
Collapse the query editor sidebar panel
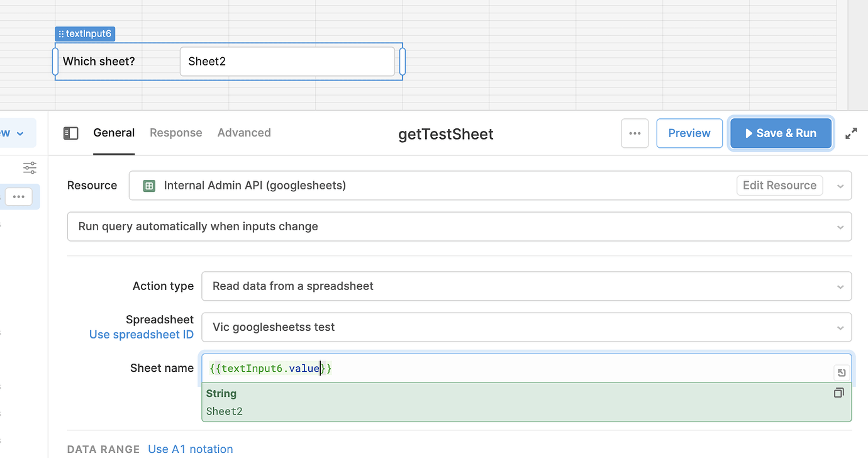point(71,133)
